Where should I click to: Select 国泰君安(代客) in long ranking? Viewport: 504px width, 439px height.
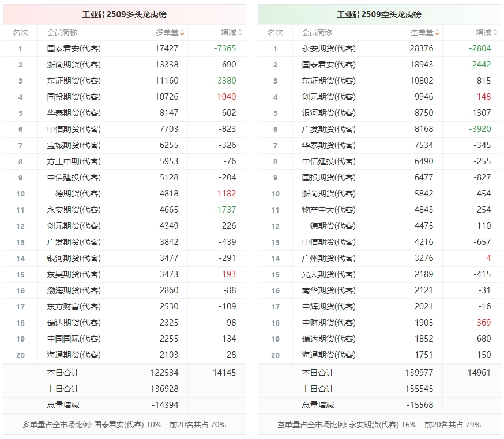pos(74,48)
